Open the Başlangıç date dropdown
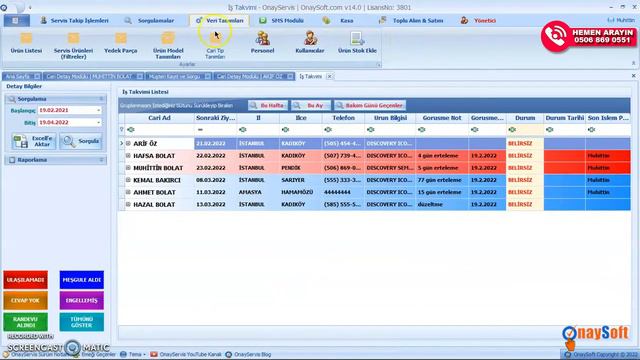This screenshot has height=360, width=640. 98,110
